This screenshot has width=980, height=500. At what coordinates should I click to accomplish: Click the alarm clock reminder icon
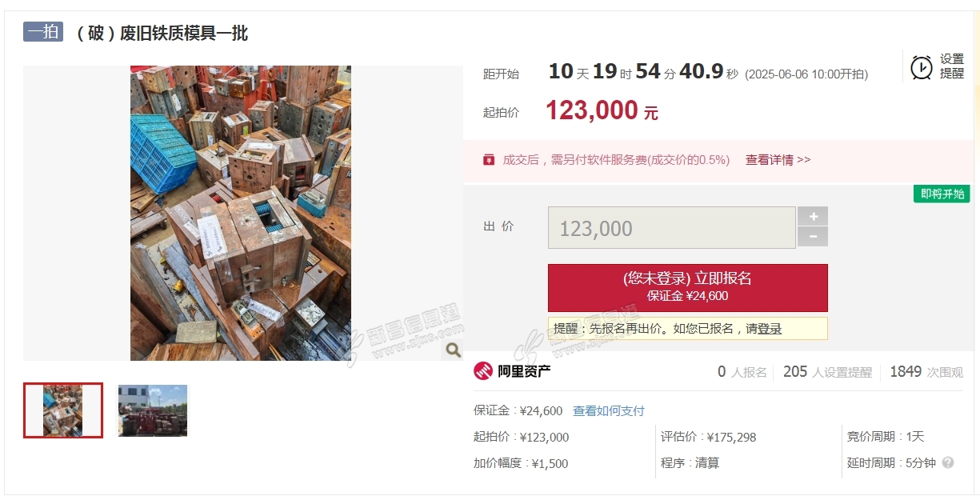(922, 67)
